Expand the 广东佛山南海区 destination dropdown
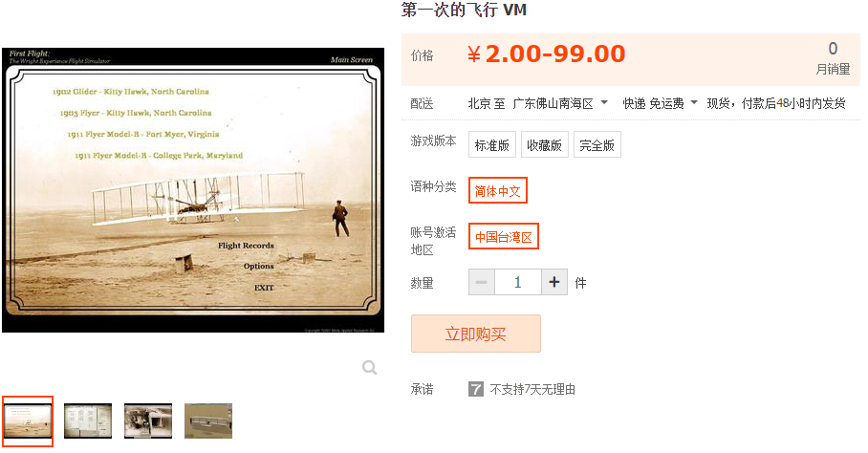 click(x=559, y=103)
